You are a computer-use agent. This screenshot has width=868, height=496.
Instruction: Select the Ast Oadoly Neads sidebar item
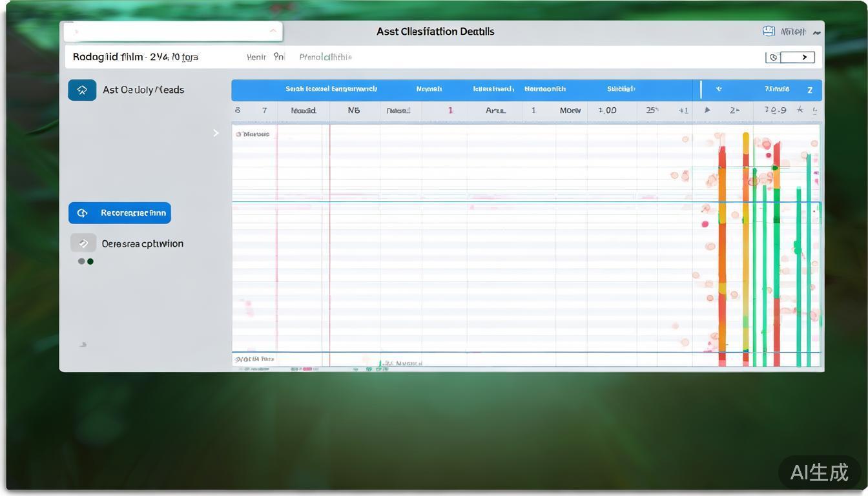(x=143, y=90)
